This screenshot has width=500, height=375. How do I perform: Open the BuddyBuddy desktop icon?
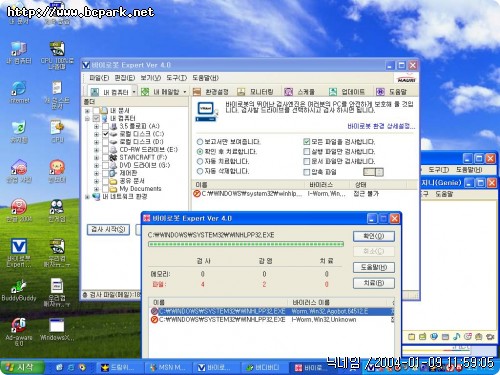point(19,287)
